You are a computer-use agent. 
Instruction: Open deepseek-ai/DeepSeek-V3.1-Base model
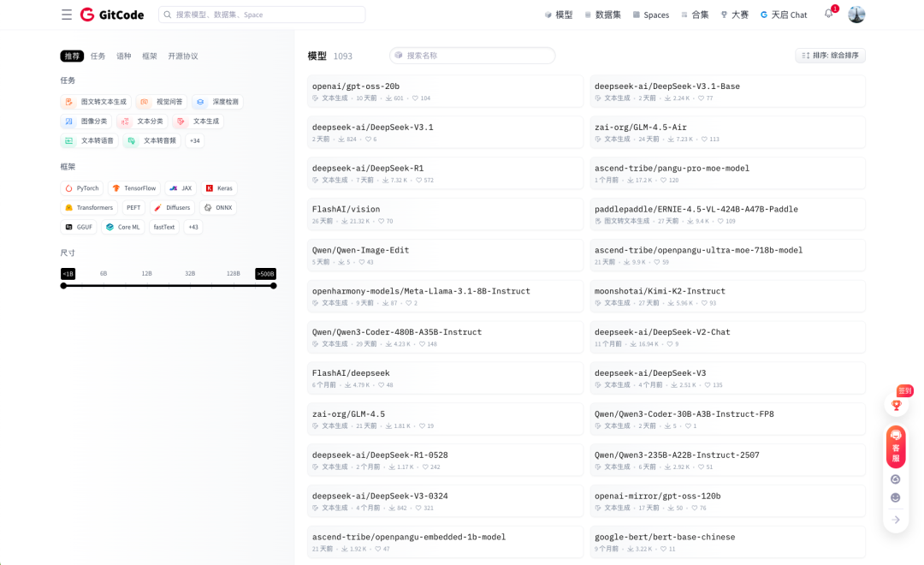(727, 92)
